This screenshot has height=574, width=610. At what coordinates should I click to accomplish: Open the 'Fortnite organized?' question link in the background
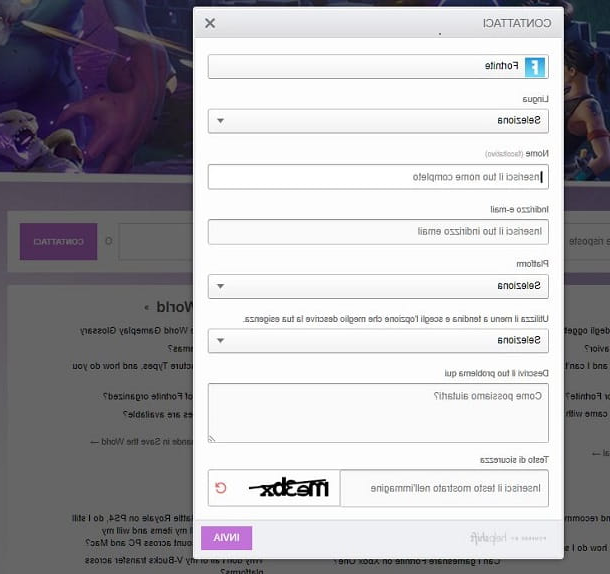point(148,397)
